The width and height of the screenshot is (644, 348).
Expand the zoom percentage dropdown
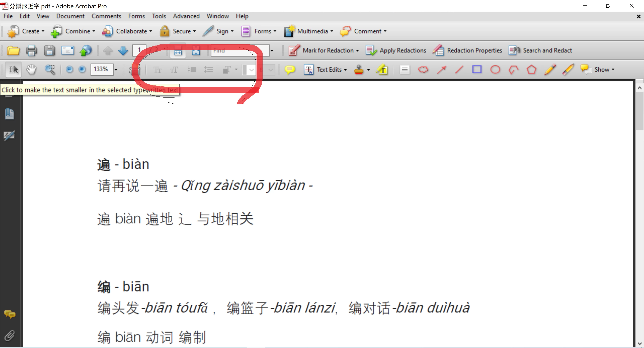pos(116,70)
